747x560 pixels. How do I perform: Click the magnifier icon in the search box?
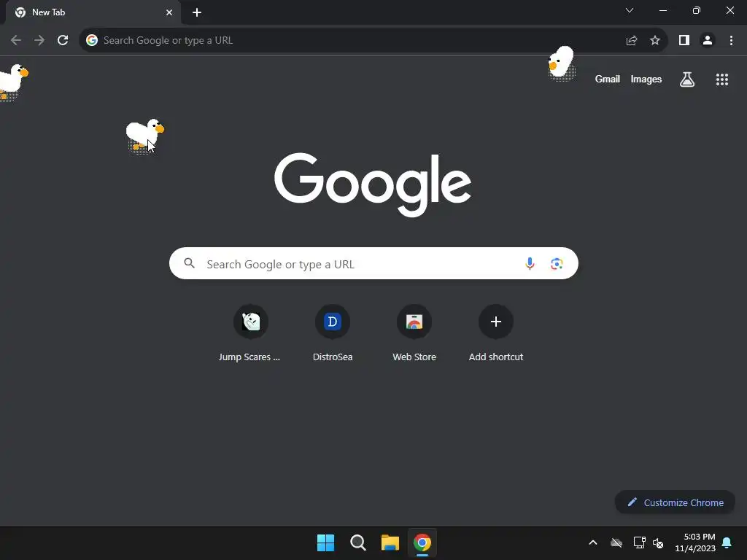(x=189, y=262)
